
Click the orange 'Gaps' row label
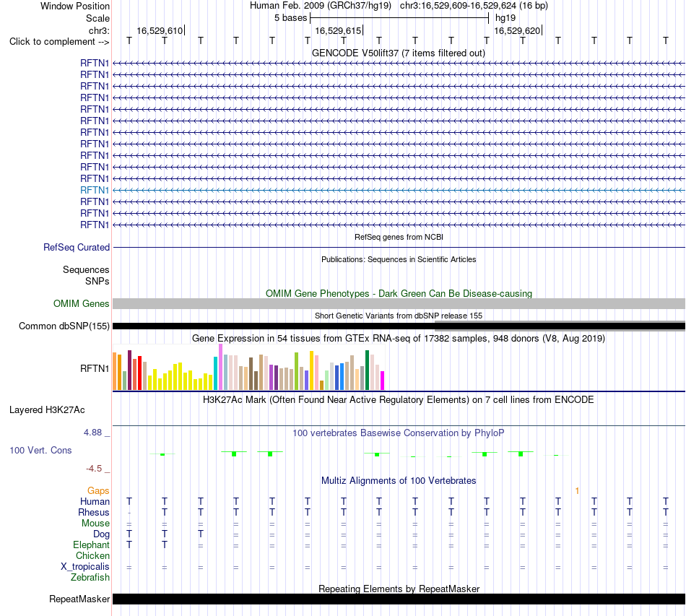(x=98, y=491)
